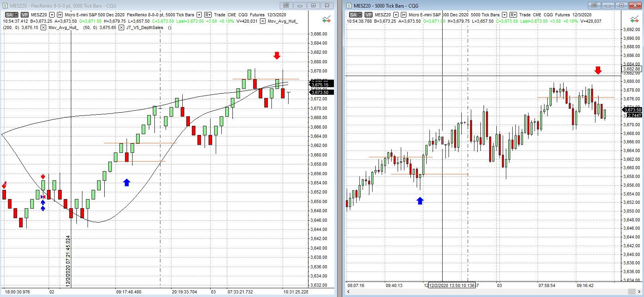
Task: Open the R dropdown in Tick Bars window
Action: (x=513, y=15)
